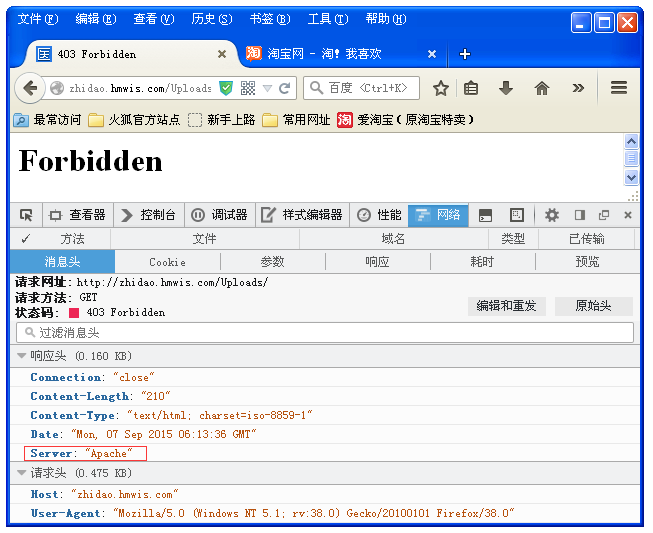Click the status checkmark column header
This screenshot has width=653, height=533.
[26, 239]
